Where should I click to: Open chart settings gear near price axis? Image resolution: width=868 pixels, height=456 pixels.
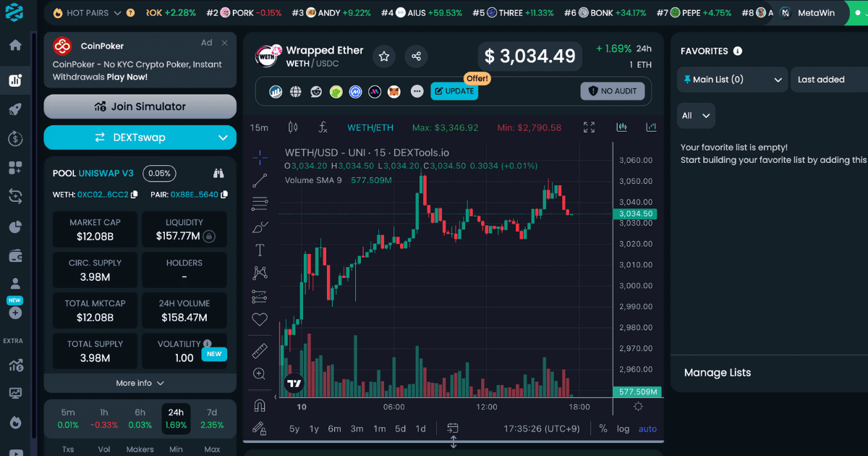point(638,406)
